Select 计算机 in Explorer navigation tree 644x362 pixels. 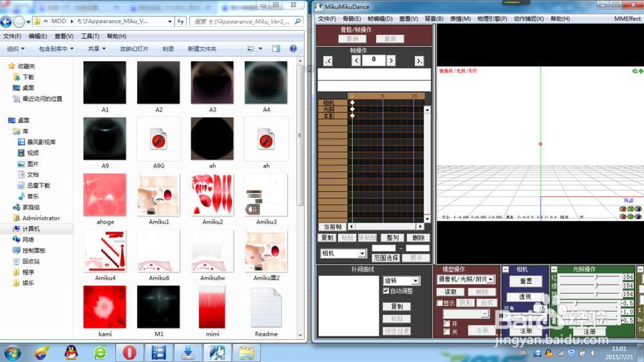(x=31, y=229)
